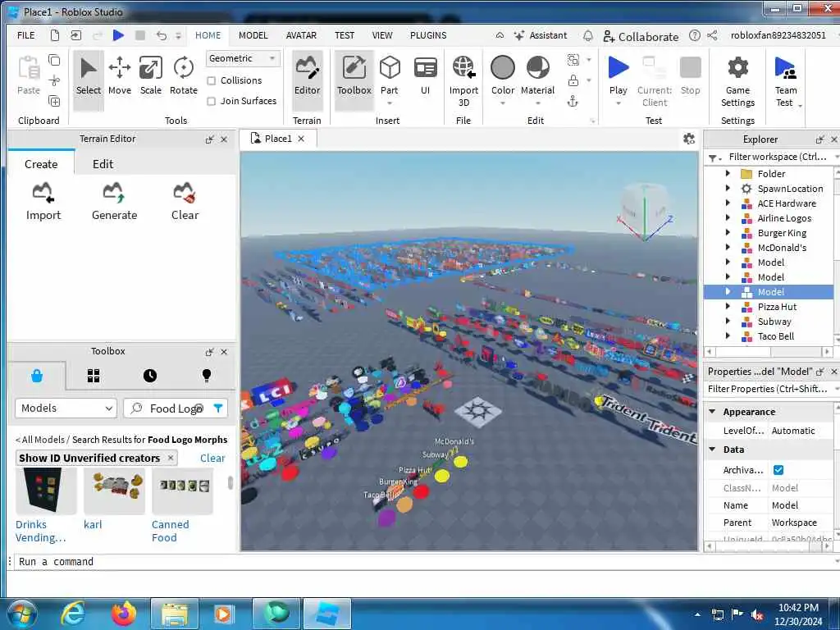The image size is (840, 630).
Task: Click the Assistant button
Action: 540,35
